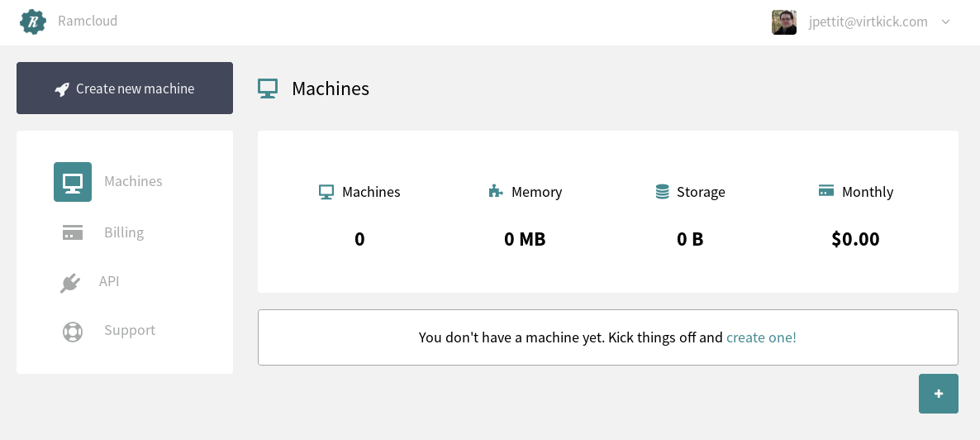Click the Machines stat monitor icon
Image resolution: width=980 pixels, height=440 pixels.
326,192
